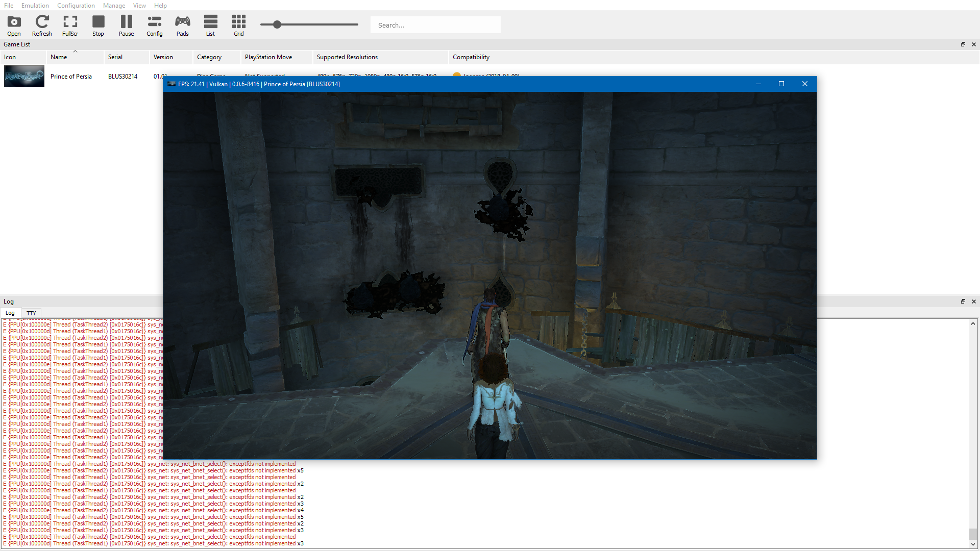Sort game list by Serial column
The image size is (980, 551).
click(127, 57)
